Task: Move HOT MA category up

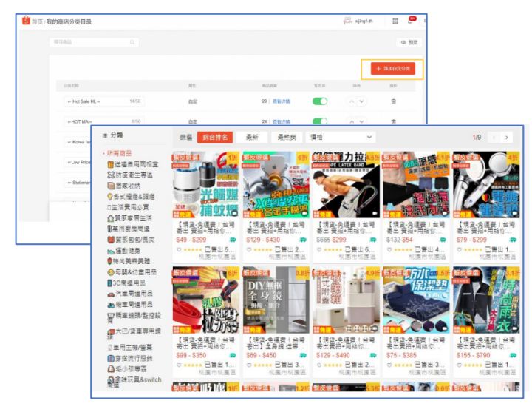Action: click(352, 121)
